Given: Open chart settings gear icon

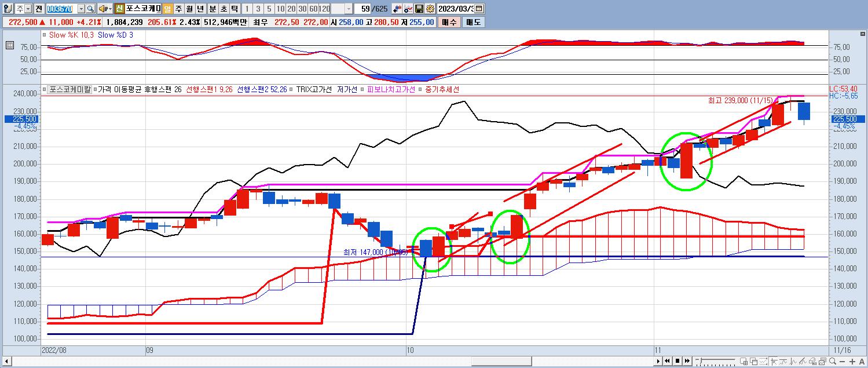Looking at the screenshot, I should 430,9.
